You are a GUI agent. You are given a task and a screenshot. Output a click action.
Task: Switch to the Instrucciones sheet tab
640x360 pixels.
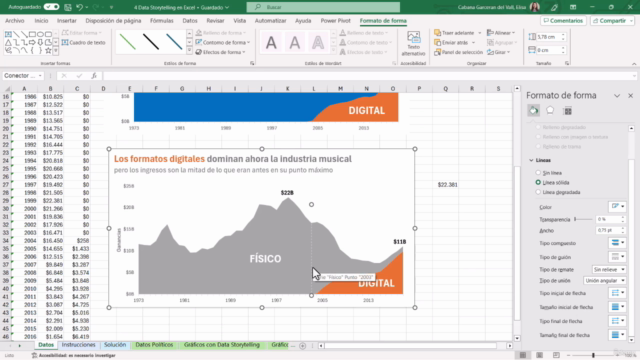coord(78,345)
